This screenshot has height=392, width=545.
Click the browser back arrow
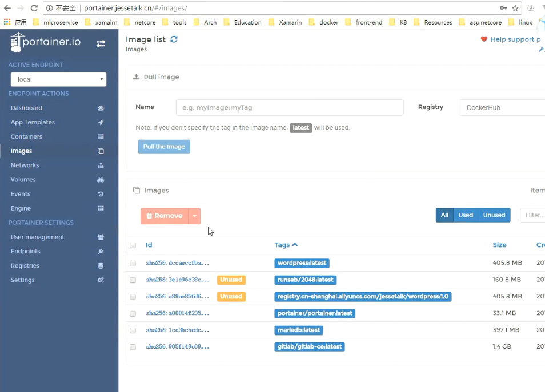point(7,8)
